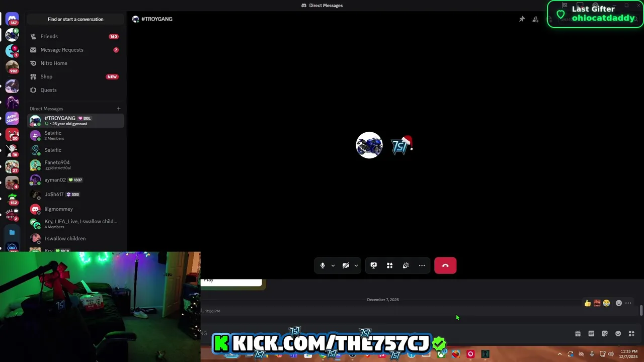Screen dimensions: 644x362
Task: Open lilgmommey conversation
Action: pos(75,209)
